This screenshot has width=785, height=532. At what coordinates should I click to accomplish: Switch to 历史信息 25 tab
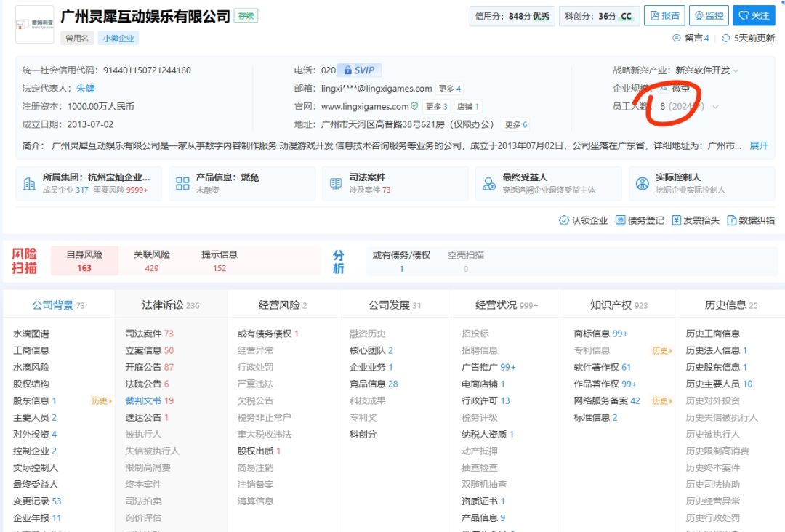click(731, 305)
